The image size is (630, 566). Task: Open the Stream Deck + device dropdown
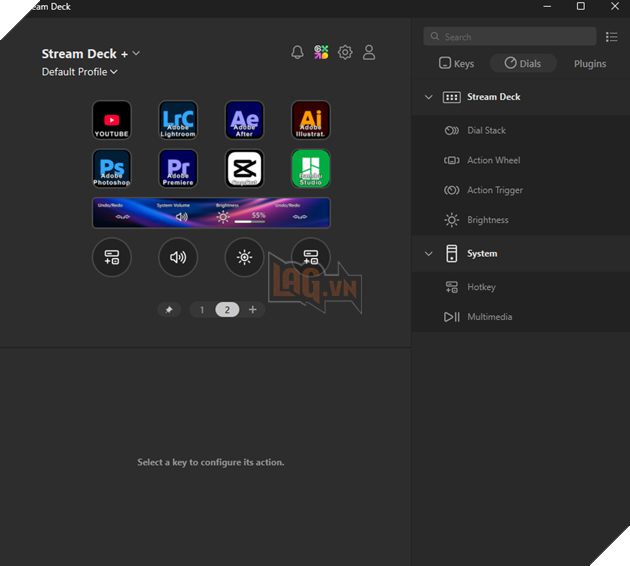[x=91, y=53]
